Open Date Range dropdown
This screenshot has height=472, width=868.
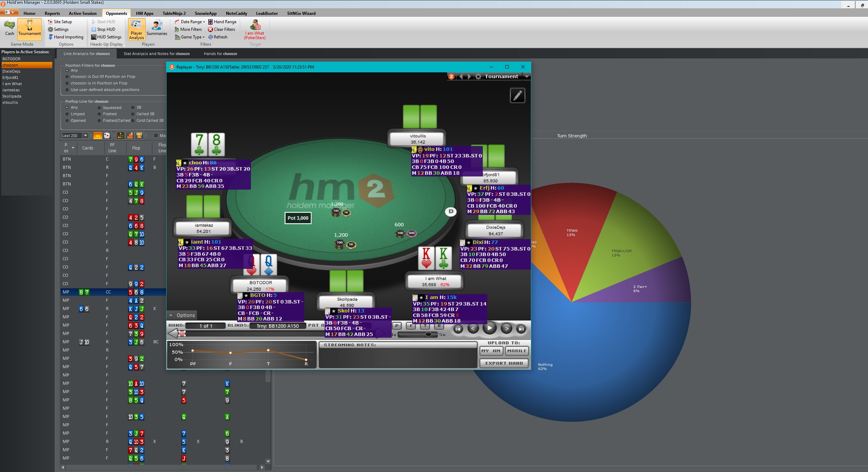(190, 22)
